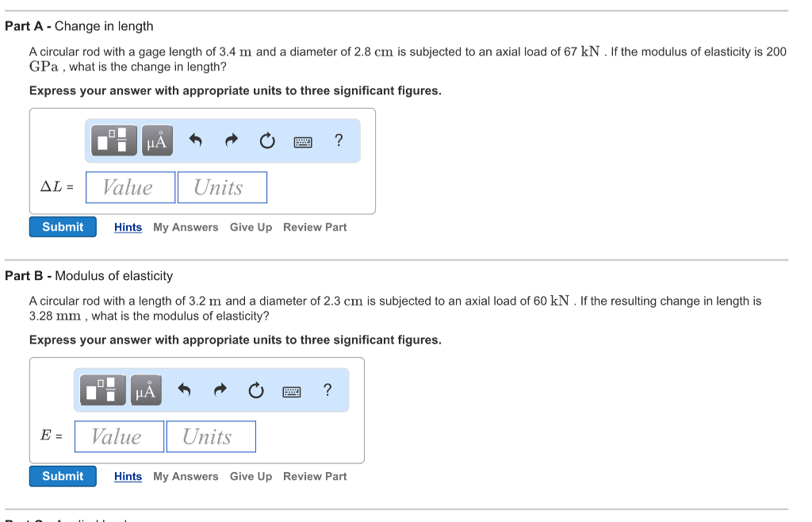Open Greek symbols menu in Part A

point(158,140)
